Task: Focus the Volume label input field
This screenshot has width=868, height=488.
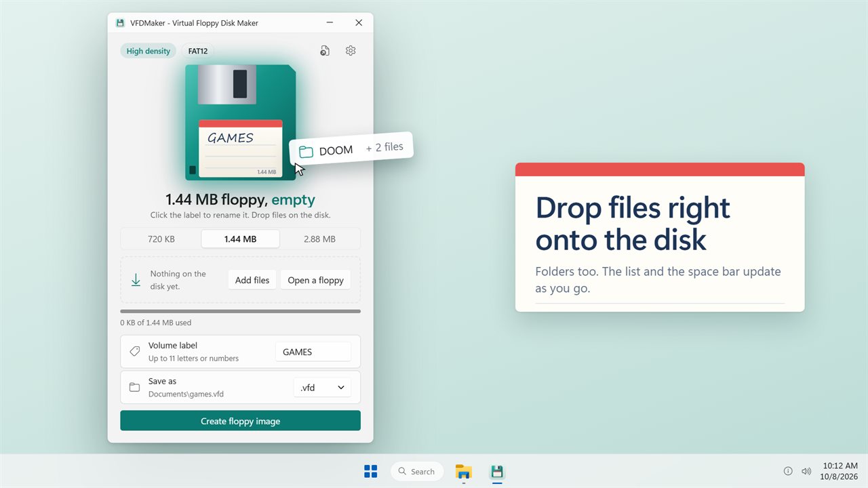Action: point(313,352)
